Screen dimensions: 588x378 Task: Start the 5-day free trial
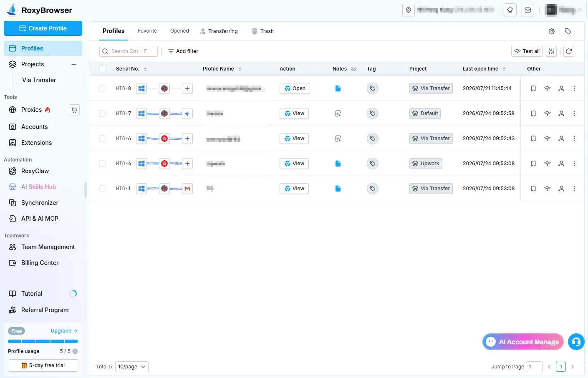click(x=43, y=365)
